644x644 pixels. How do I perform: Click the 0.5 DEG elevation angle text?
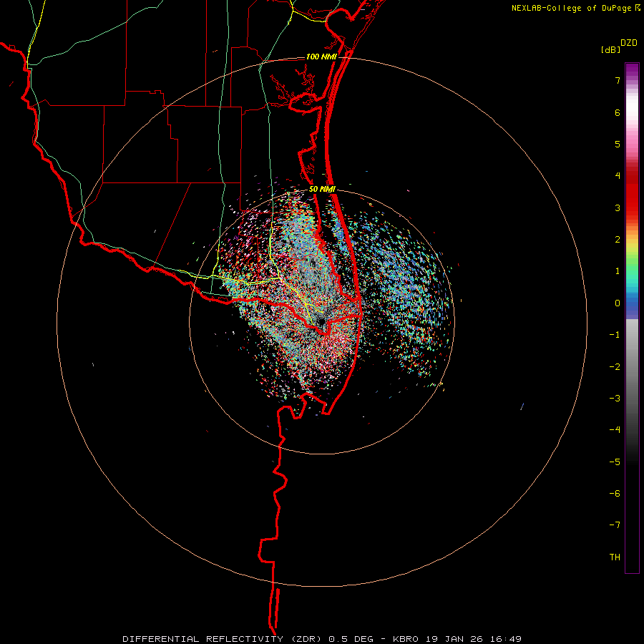(351, 639)
